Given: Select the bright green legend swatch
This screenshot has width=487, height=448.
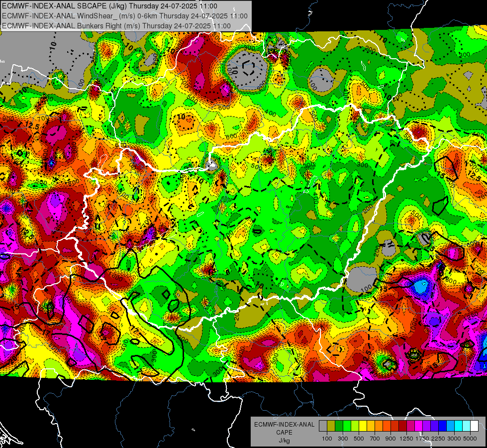Looking at the screenshot, I should pyautogui.click(x=347, y=426).
